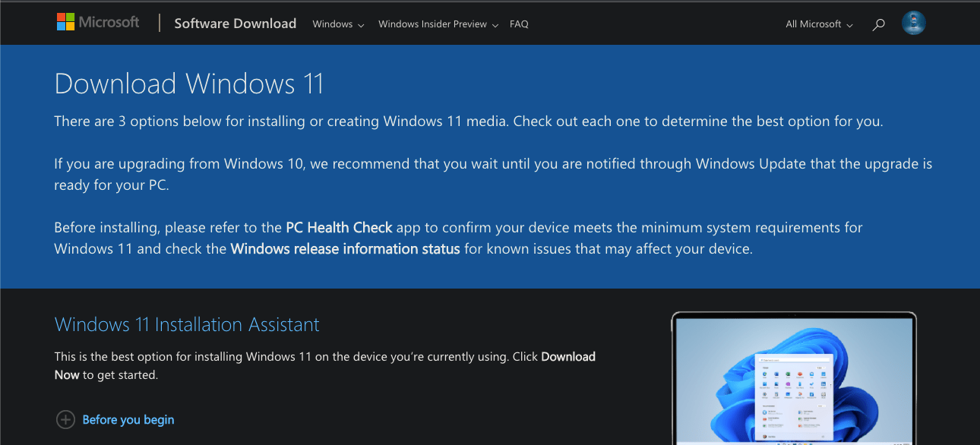This screenshot has height=445, width=980.
Task: Click the chevron next to All Microsoft
Action: click(x=851, y=24)
